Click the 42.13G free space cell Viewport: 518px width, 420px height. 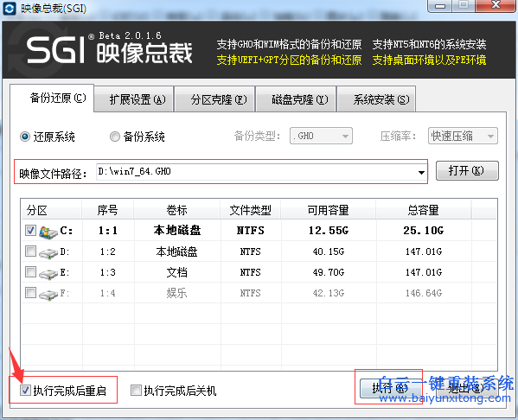pyautogui.click(x=329, y=293)
